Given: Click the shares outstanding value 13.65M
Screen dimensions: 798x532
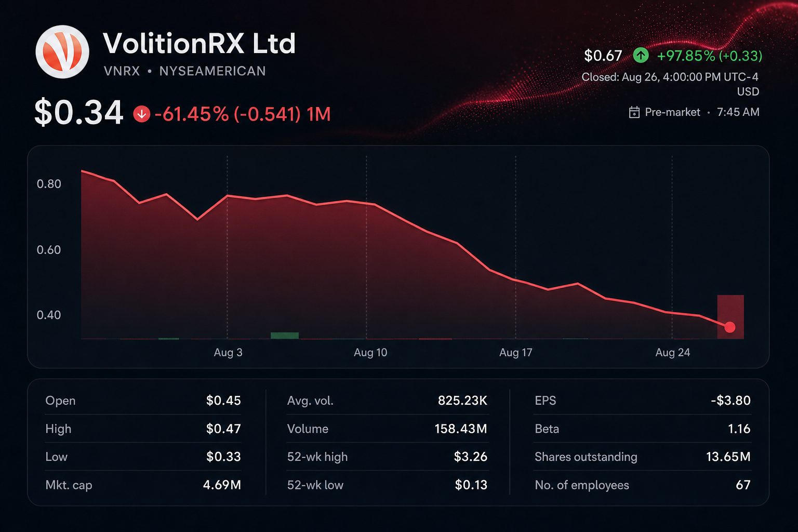Looking at the screenshot, I should click(x=728, y=457).
